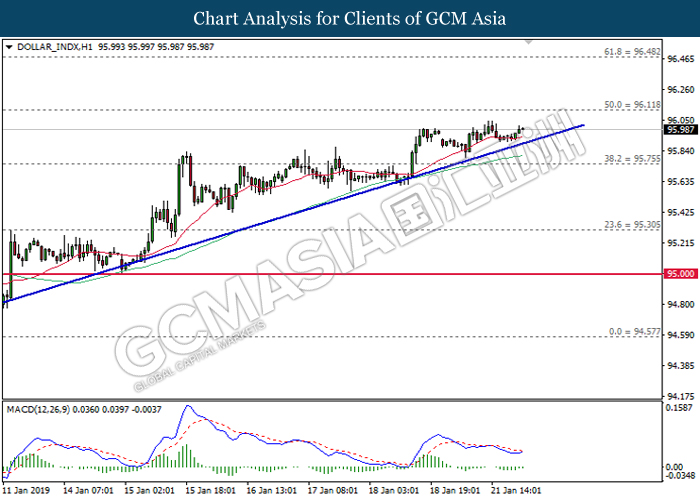Screen dimensions: 700x500
Task: Click the 17 Jan 08:01 time axis label
Action: tap(333, 491)
